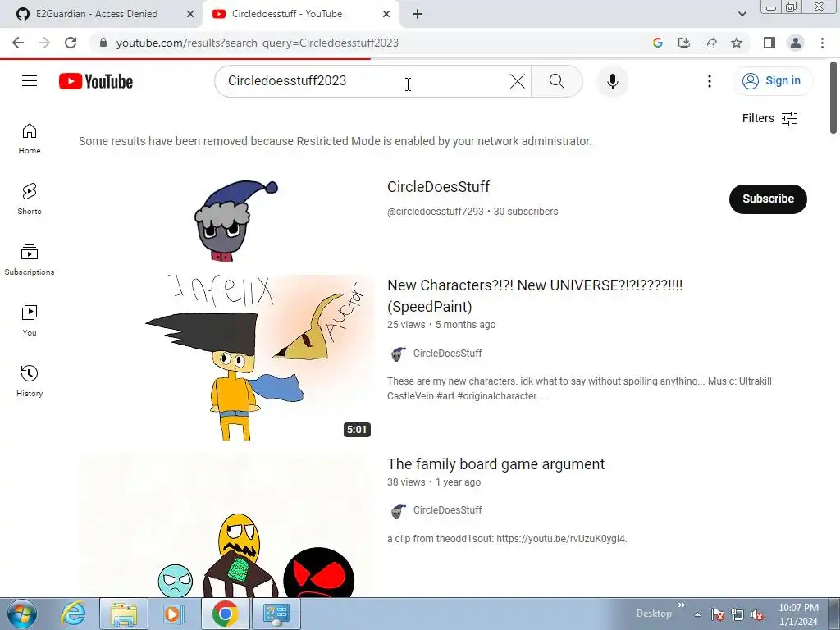Switch to E2Guardian Access Denied tab

tap(97, 14)
